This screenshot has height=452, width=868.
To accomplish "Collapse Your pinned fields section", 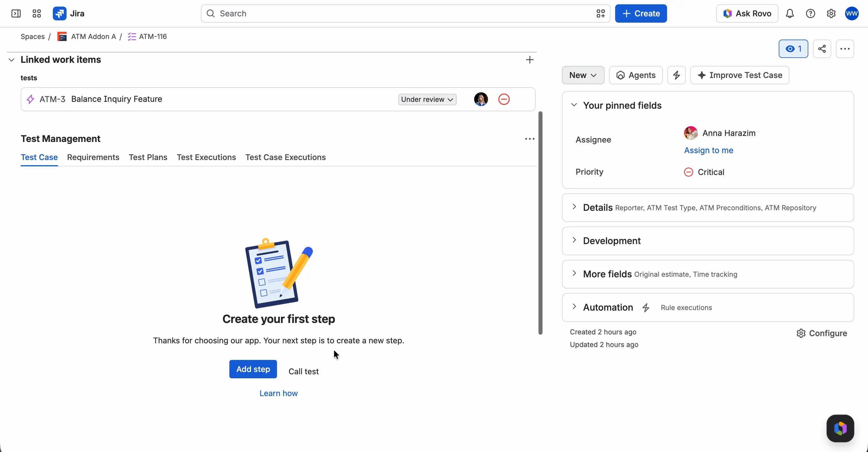I will point(574,105).
